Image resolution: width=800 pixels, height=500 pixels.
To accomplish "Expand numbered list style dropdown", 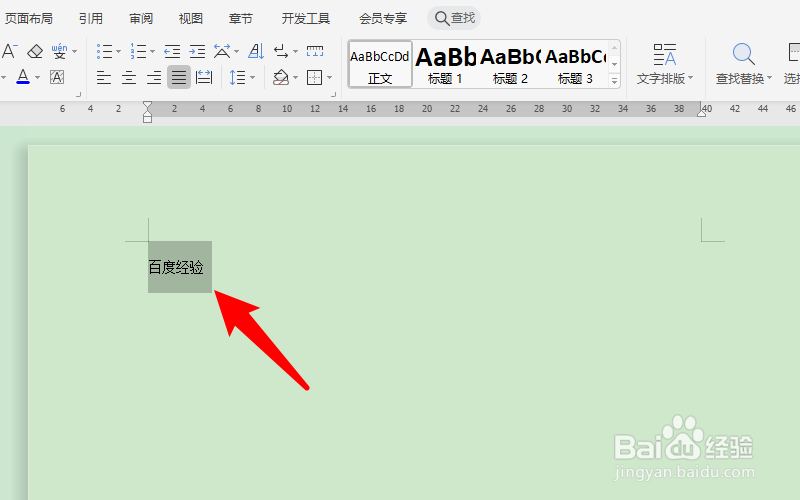I will pyautogui.click(x=152, y=51).
